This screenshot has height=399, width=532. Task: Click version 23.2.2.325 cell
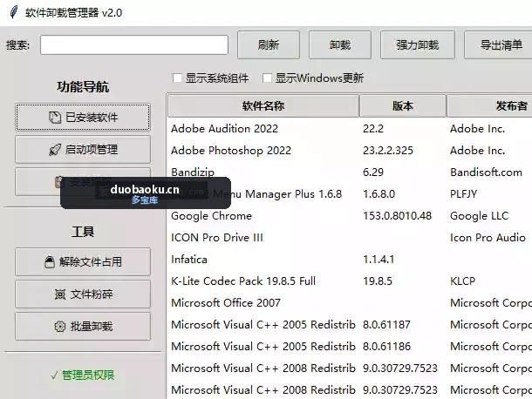click(x=388, y=151)
